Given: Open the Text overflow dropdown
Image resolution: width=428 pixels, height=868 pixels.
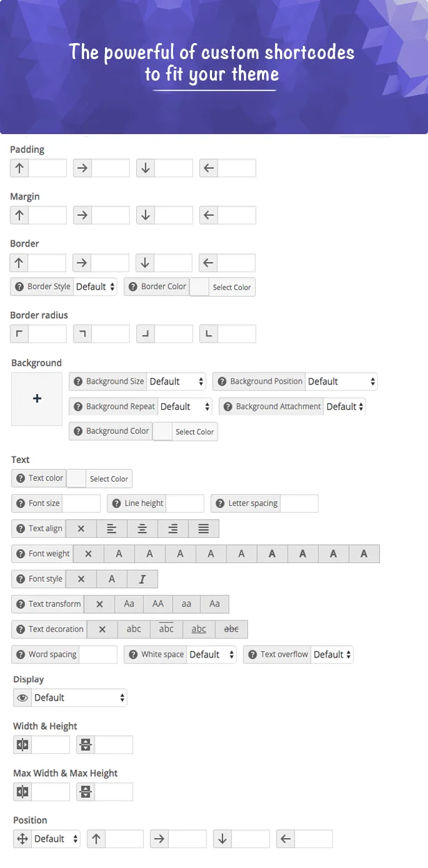Looking at the screenshot, I should [x=332, y=654].
